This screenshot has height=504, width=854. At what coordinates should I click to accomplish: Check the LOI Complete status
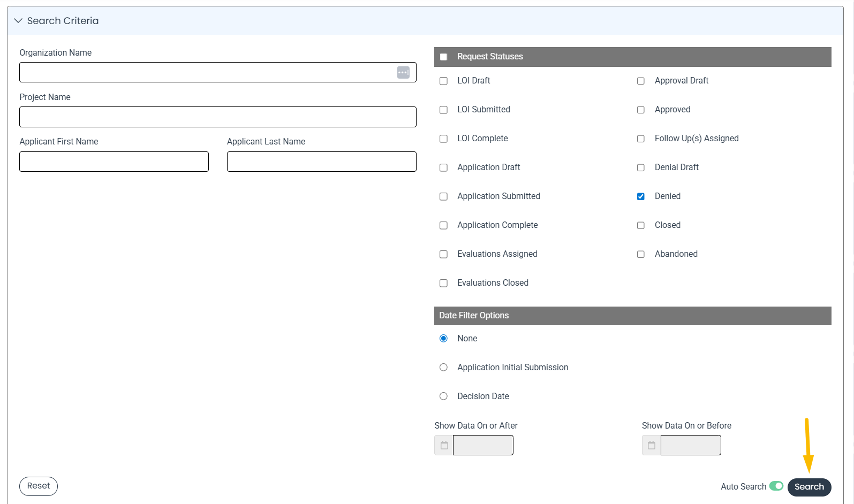click(x=443, y=139)
